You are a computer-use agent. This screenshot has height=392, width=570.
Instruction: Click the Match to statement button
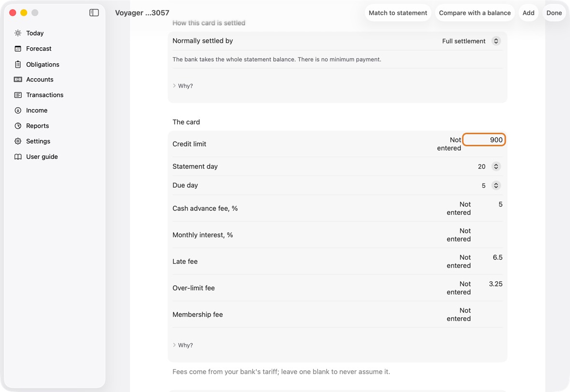tap(398, 13)
